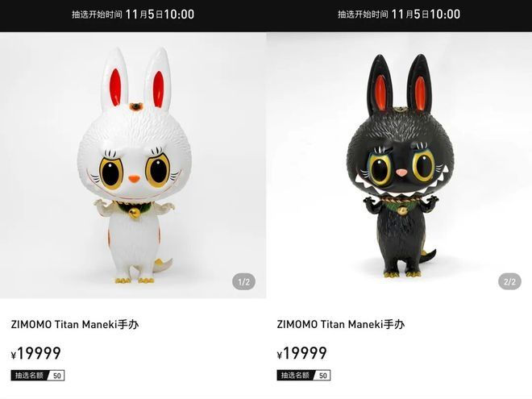Image resolution: width=532 pixels, height=399 pixels.
Task: Click the right 抽选开始时间 banner text
Action: [x=363, y=15]
